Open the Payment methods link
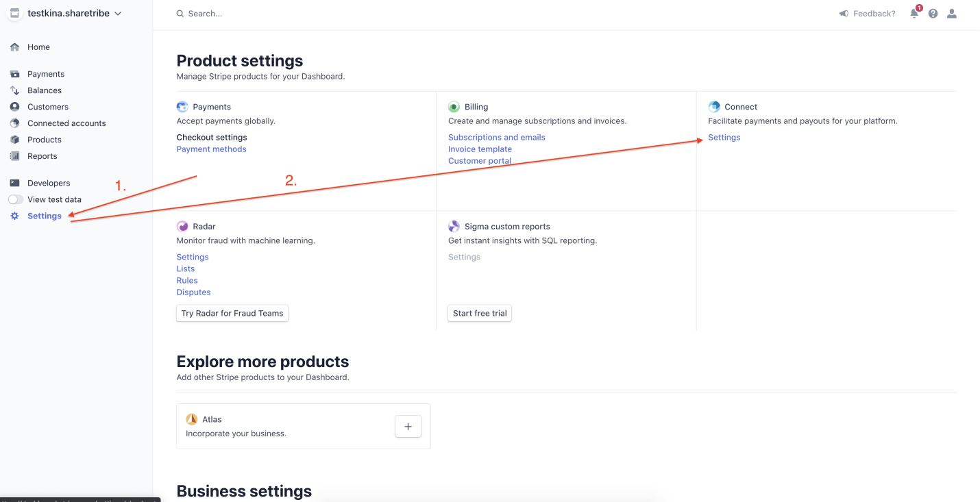980x502 pixels. click(211, 149)
